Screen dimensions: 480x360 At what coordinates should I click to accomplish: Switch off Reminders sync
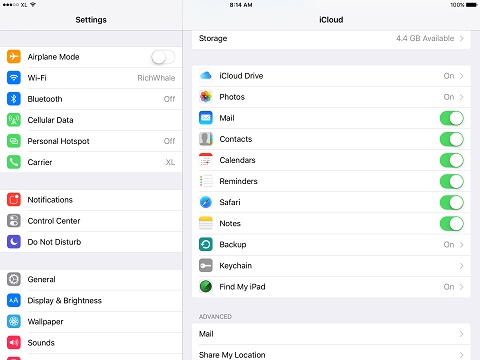point(452,181)
